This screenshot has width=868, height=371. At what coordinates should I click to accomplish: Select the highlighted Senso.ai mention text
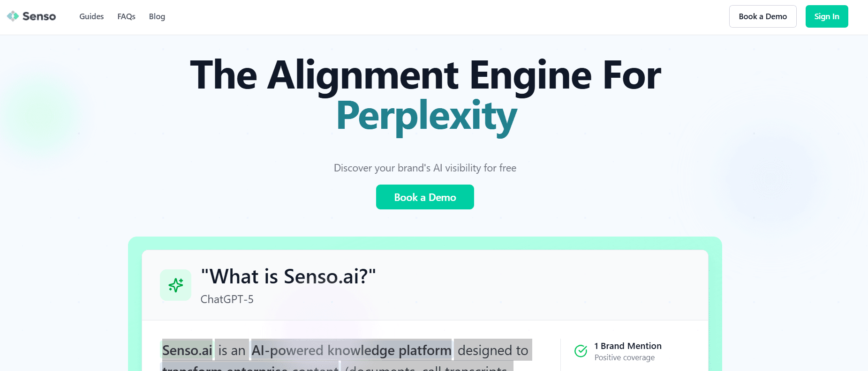pos(187,350)
